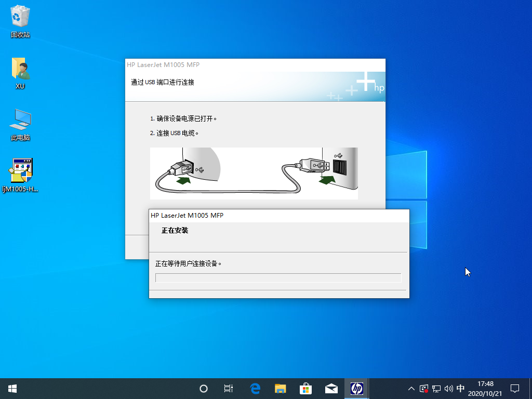Open the volume control in system tray
Screen dimensions: 532x399
[448, 388]
